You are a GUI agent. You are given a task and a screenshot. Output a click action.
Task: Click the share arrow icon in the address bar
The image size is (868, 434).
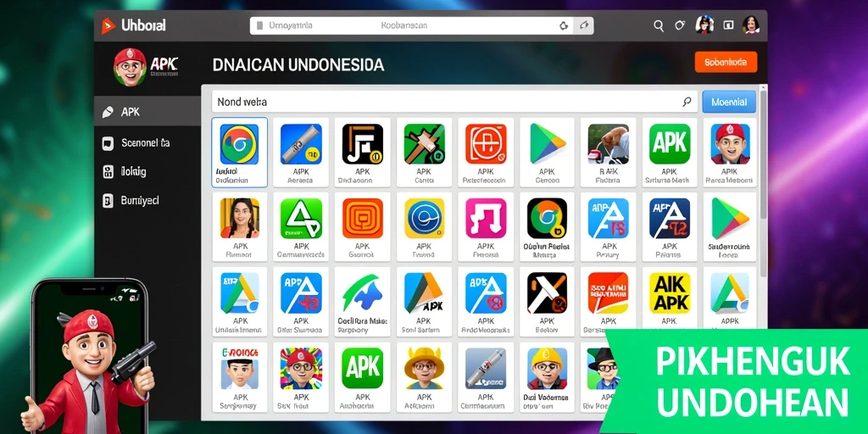point(583,25)
